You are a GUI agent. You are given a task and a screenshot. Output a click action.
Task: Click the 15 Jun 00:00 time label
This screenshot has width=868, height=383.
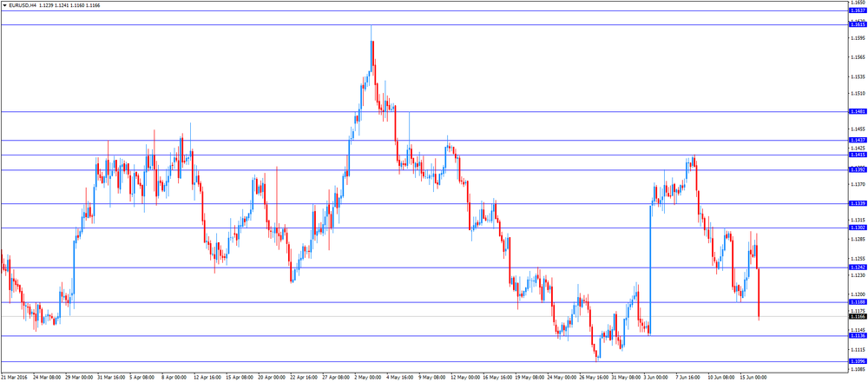click(754, 377)
